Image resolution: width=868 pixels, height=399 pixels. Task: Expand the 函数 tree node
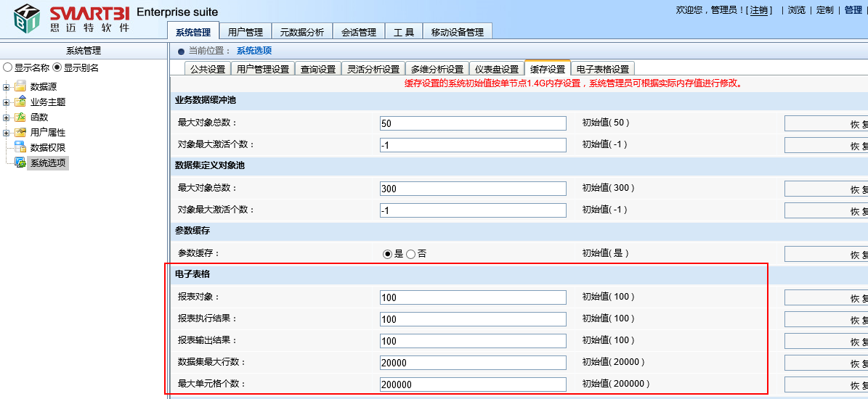[x=6, y=117]
